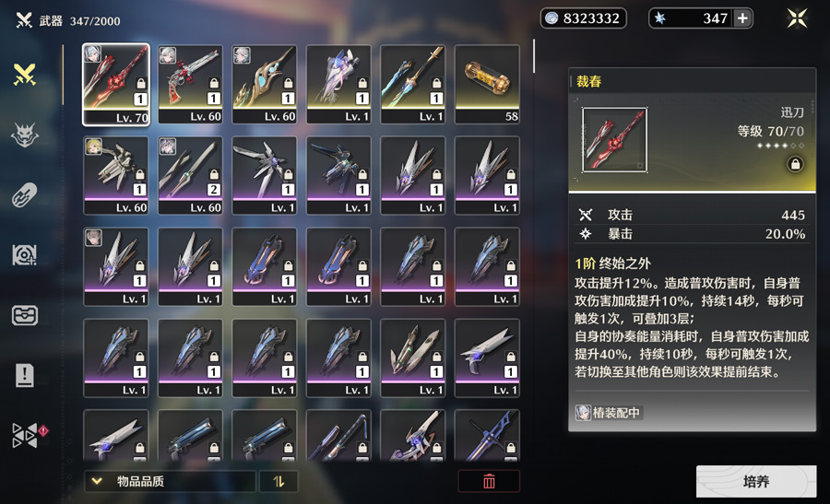Select the weapon with rank 2 at Lv. 60
The width and height of the screenshot is (830, 504).
(x=190, y=176)
